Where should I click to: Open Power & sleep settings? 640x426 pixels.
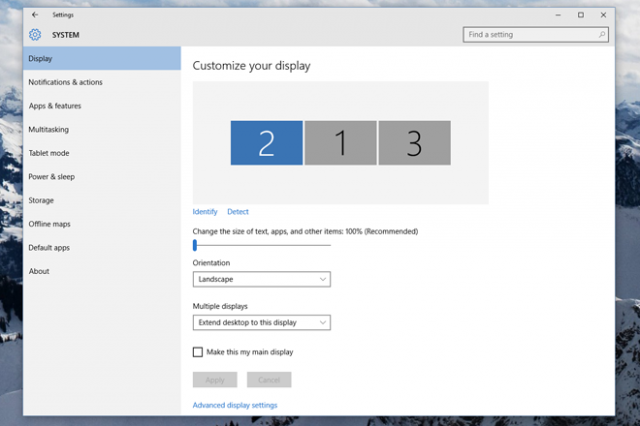click(52, 177)
